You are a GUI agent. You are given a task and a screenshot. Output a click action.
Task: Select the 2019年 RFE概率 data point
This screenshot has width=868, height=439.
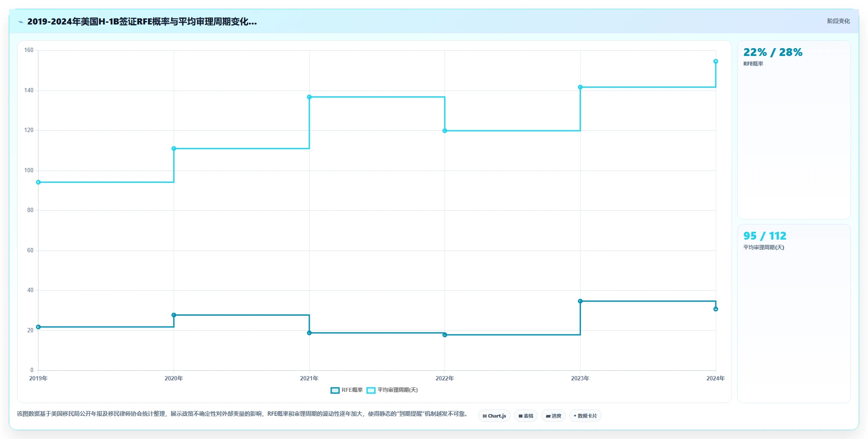coord(38,327)
